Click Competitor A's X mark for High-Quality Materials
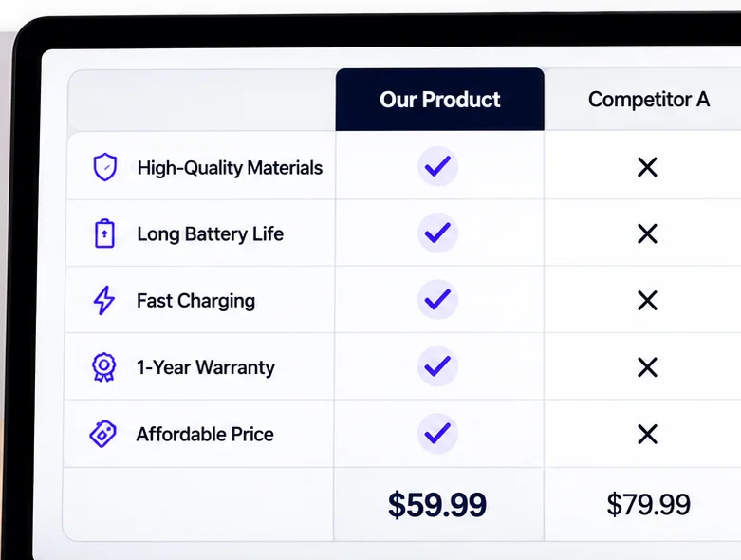 pos(647,167)
